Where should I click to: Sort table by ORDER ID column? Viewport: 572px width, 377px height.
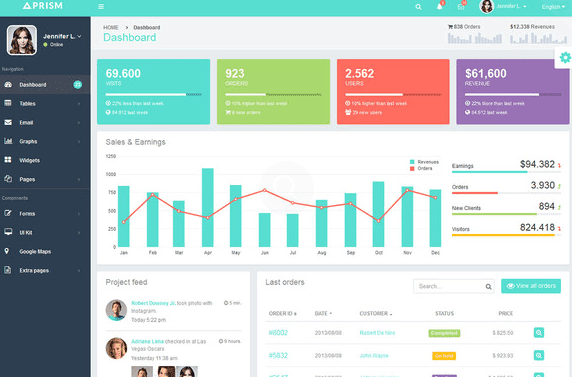(283, 313)
